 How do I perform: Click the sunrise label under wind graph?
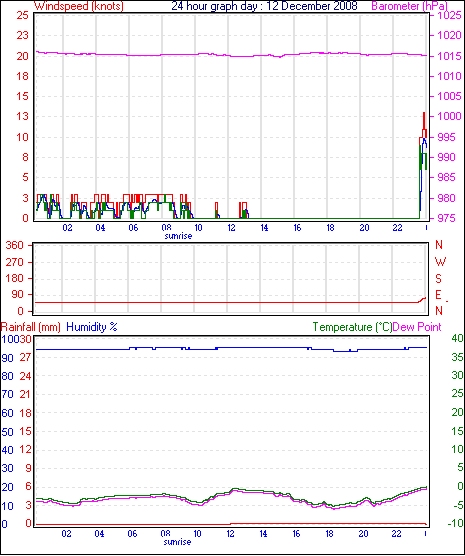(x=178, y=236)
